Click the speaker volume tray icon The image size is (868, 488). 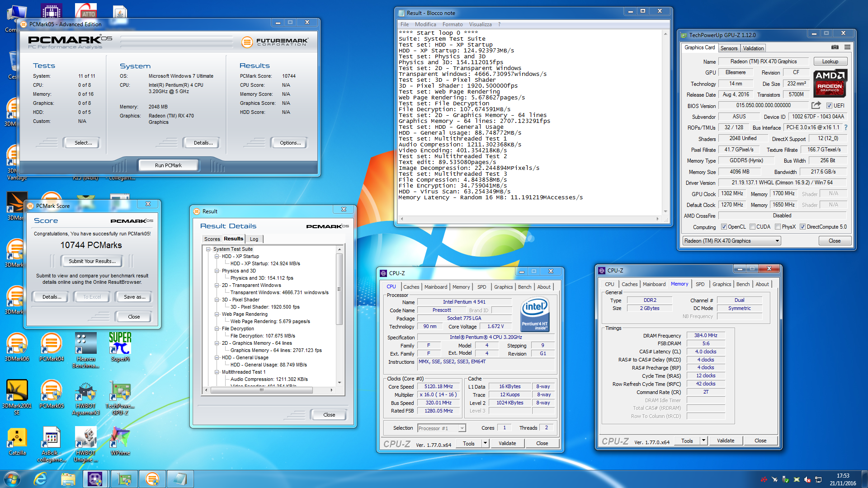(807, 479)
